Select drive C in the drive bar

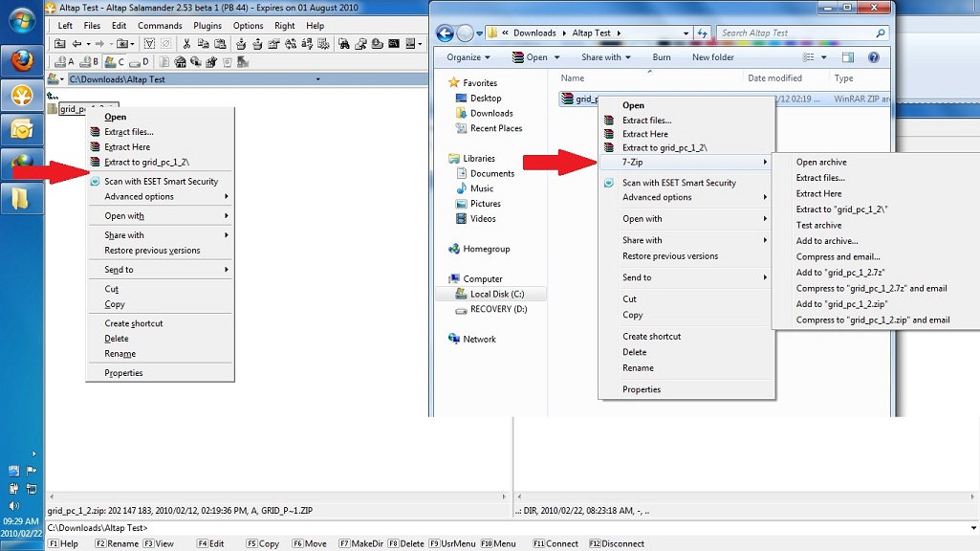[x=115, y=62]
